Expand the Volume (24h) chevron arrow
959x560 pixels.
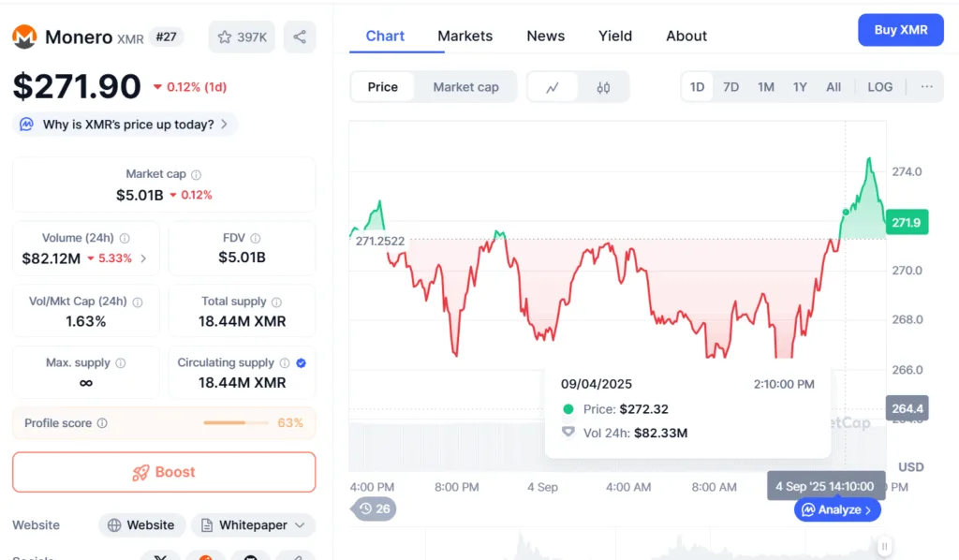[143, 258]
